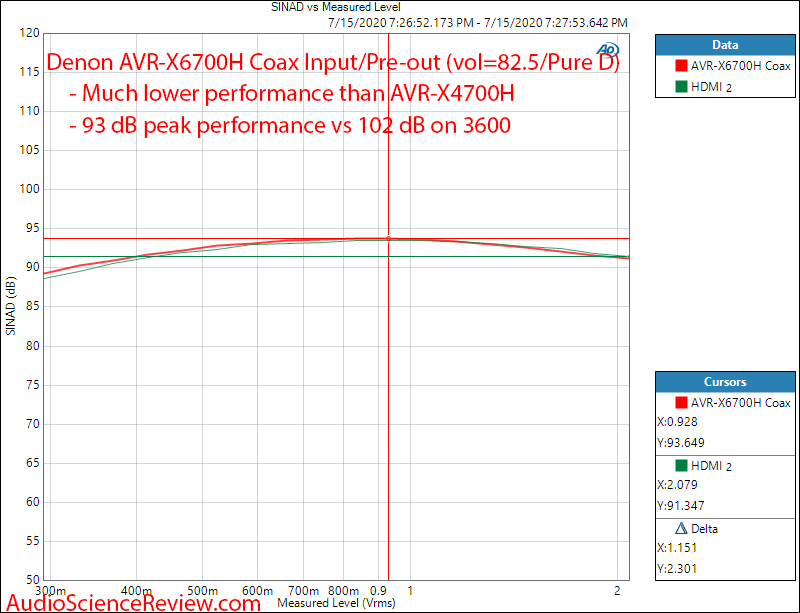The height and width of the screenshot is (613, 800).
Task: Click 'HDMI 2' label in Cursors panel
Action: tap(712, 466)
